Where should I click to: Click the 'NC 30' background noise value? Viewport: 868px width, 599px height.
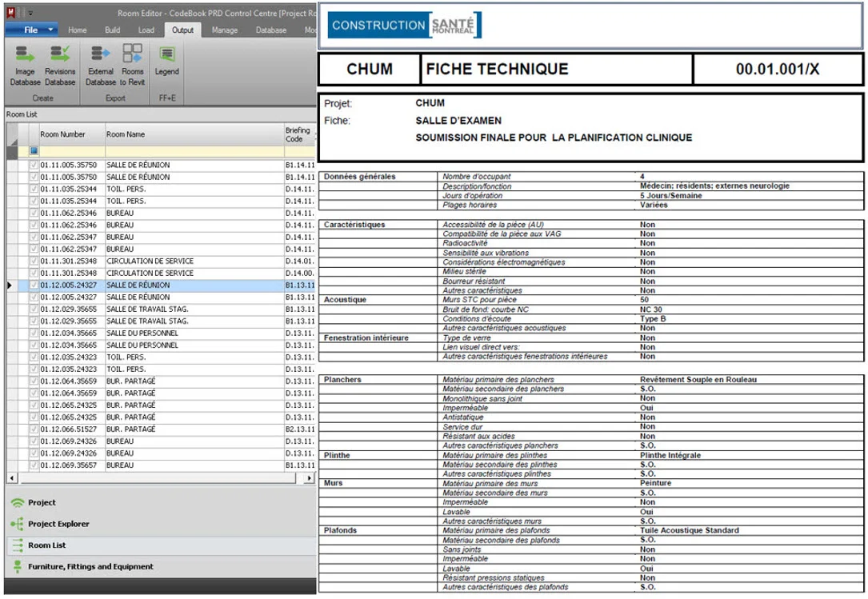[x=650, y=309]
